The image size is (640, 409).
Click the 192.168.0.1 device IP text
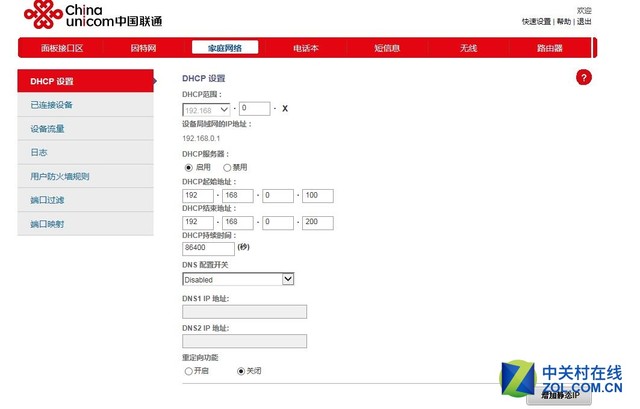coord(201,138)
